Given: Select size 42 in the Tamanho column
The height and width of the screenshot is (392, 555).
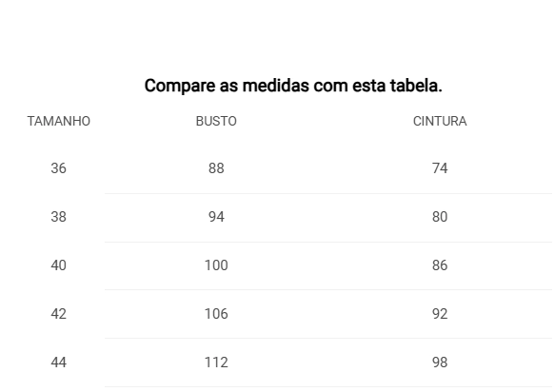Looking at the screenshot, I should 58,314.
